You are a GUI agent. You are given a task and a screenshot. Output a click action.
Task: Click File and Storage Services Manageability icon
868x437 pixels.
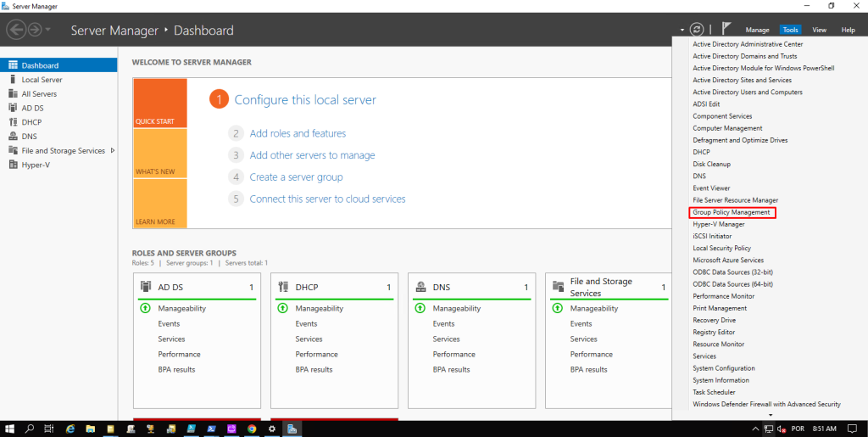(557, 308)
